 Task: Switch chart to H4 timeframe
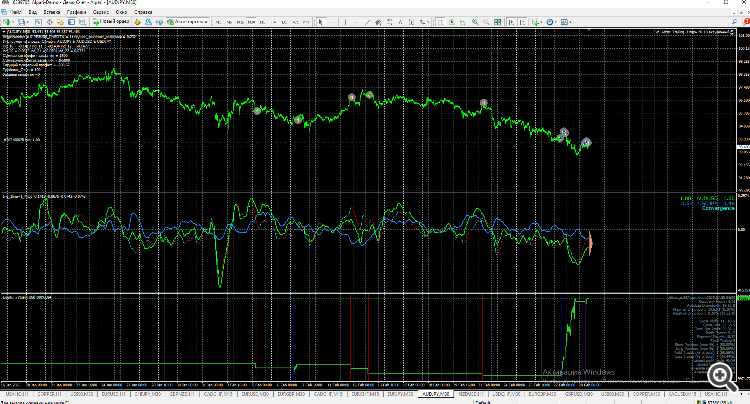[x=274, y=22]
